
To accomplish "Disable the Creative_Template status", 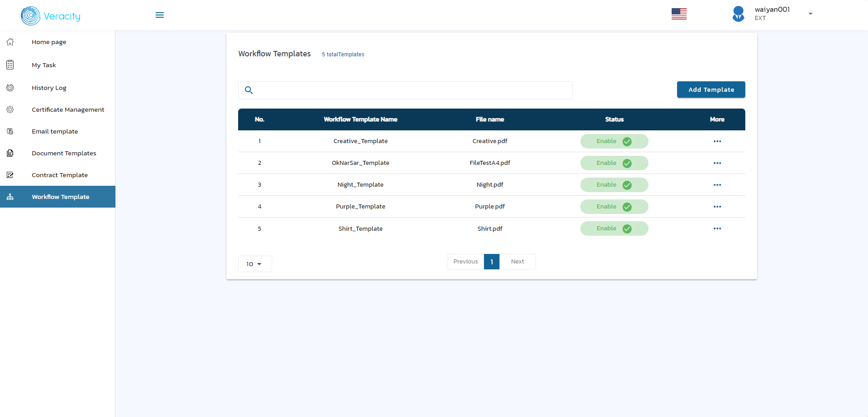I will click(614, 141).
